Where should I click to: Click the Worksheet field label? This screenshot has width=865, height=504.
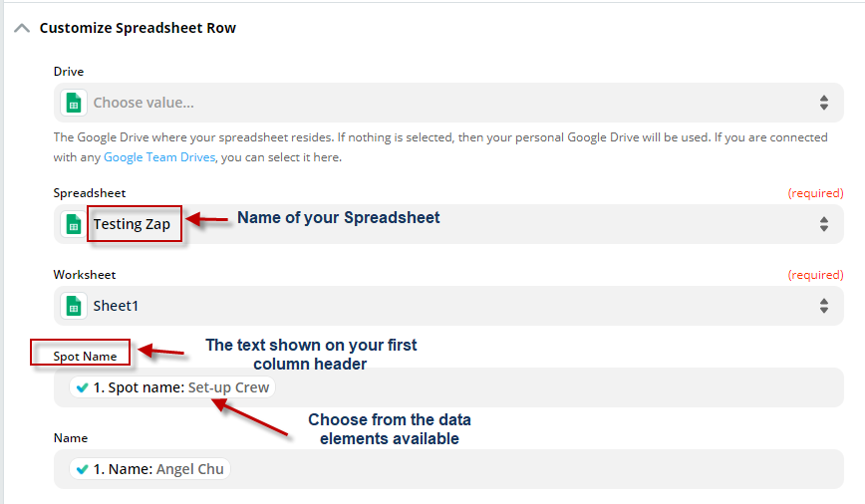[x=85, y=274]
